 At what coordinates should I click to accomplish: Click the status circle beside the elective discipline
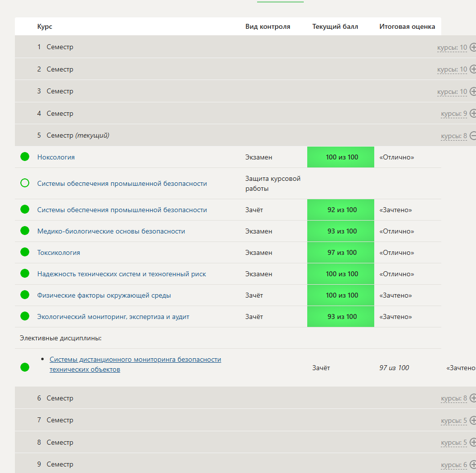click(x=25, y=368)
